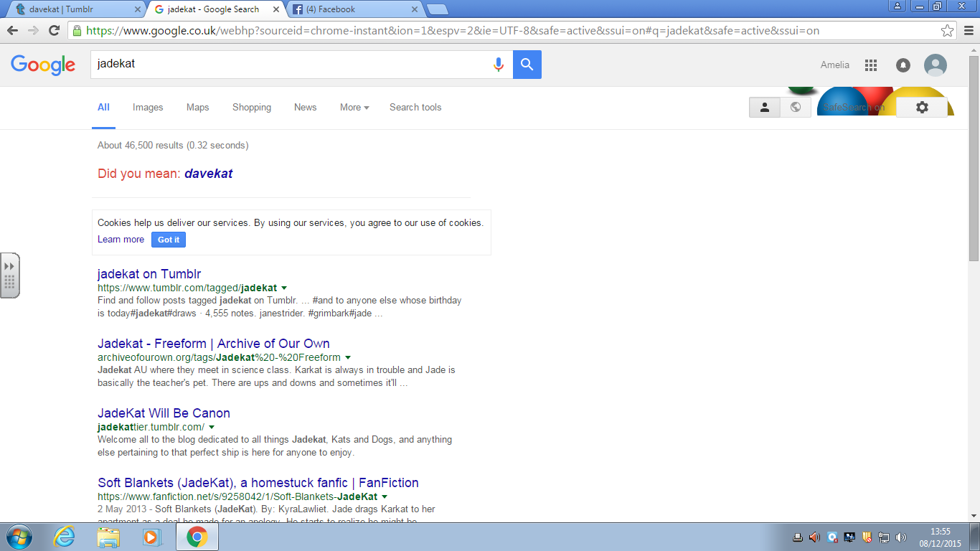Show private results with the person toggle
Screen dimensions: 980x551
pyautogui.click(x=765, y=107)
